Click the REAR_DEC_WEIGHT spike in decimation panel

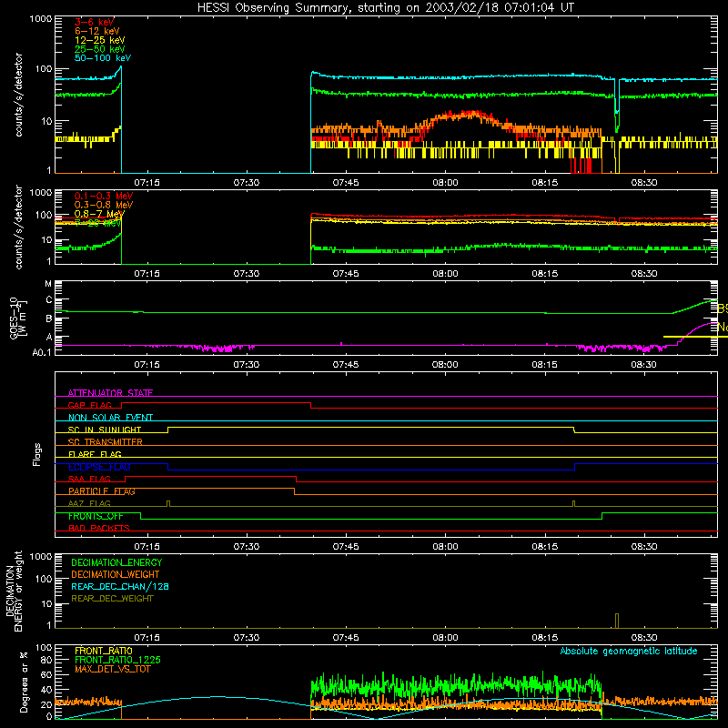click(x=617, y=621)
